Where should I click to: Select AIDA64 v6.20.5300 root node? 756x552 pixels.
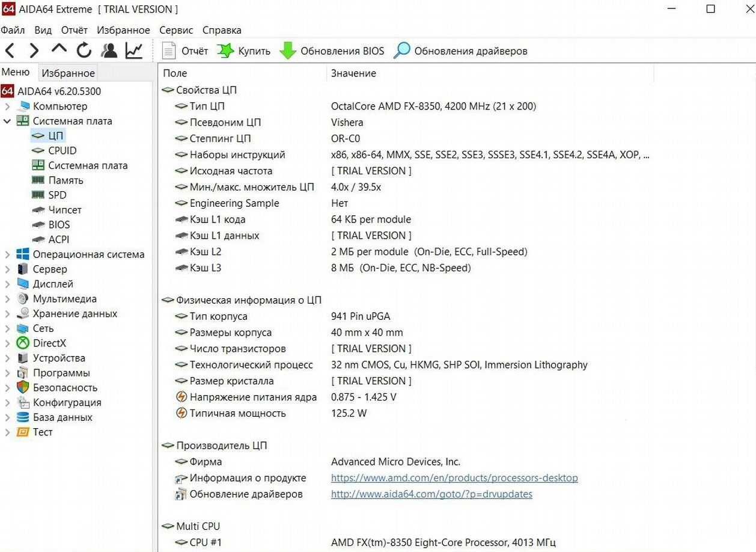tap(51, 91)
